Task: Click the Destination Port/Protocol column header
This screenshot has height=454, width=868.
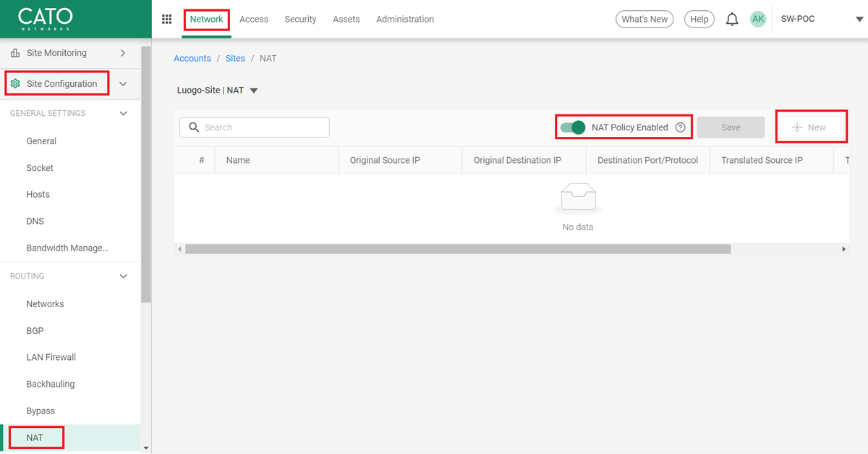Action: pyautogui.click(x=648, y=161)
